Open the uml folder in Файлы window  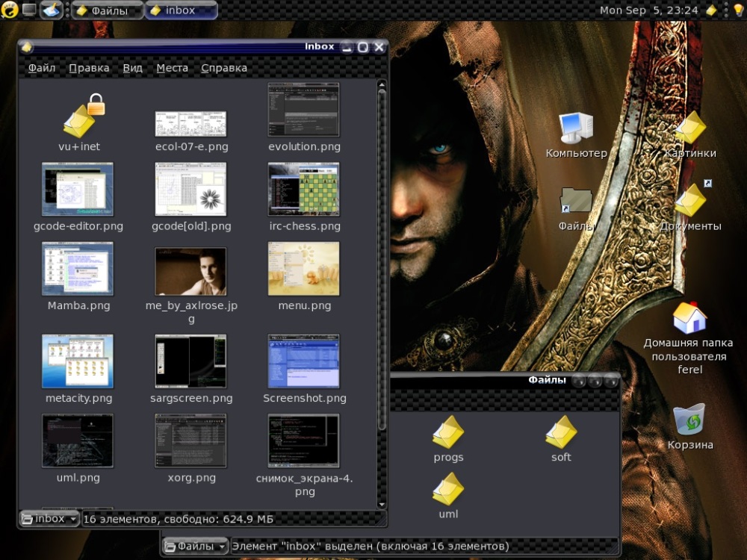pos(447,489)
